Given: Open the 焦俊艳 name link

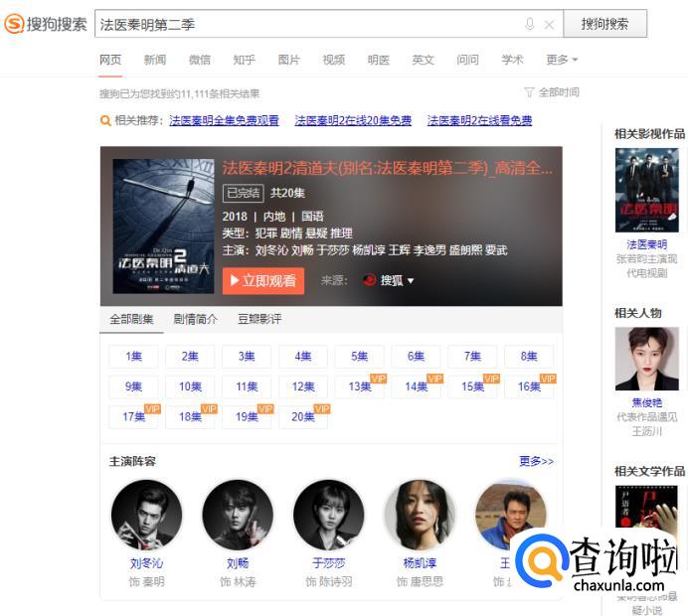Looking at the screenshot, I should 647,402.
